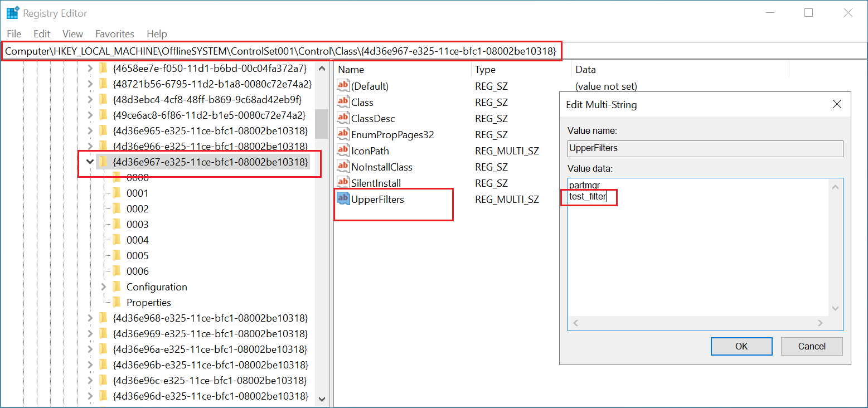Open the Favorites menu
Viewport: 868px width, 408px height.
click(x=114, y=33)
